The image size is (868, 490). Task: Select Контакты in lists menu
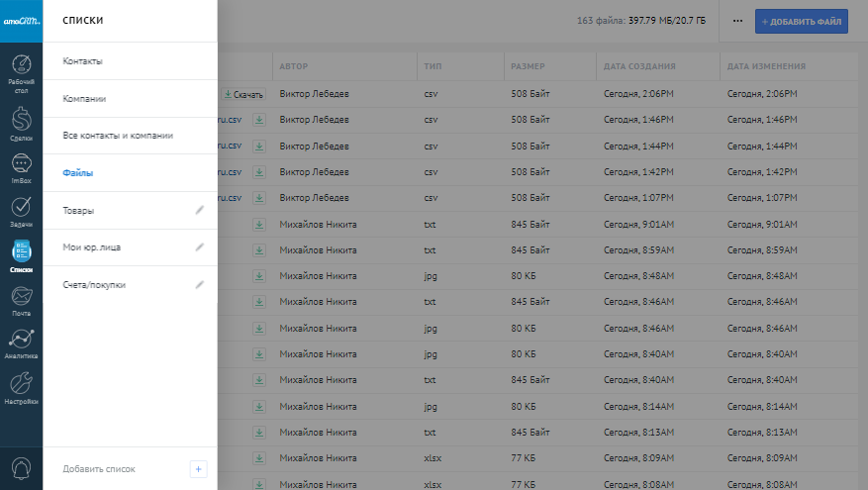click(x=83, y=61)
